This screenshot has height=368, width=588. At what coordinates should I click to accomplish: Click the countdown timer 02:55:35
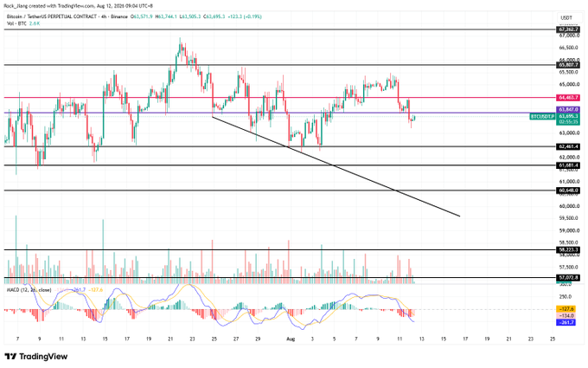[568, 122]
